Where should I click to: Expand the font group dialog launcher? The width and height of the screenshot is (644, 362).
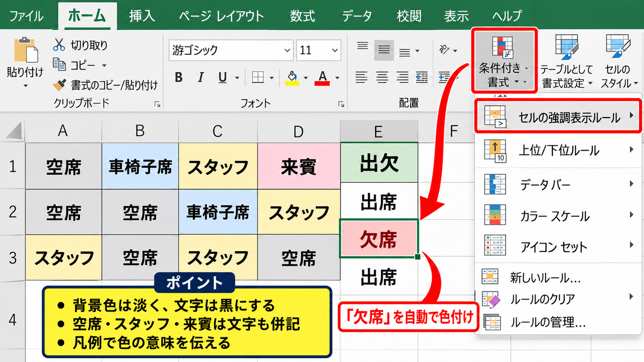tap(341, 104)
